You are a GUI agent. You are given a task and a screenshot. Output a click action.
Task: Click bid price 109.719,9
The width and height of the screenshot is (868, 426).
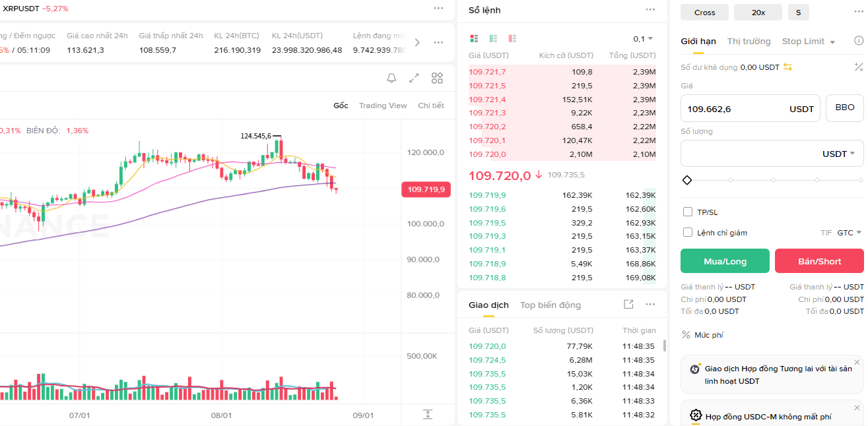(487, 195)
